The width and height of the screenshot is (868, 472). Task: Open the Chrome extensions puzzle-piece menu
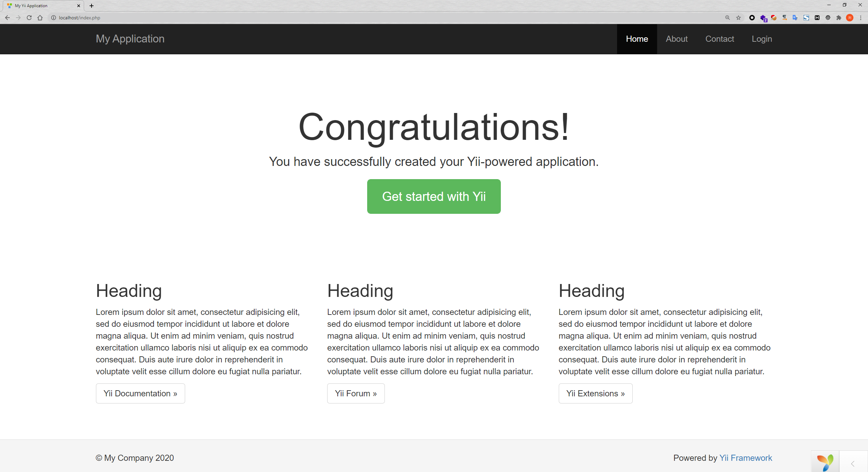pos(839,18)
